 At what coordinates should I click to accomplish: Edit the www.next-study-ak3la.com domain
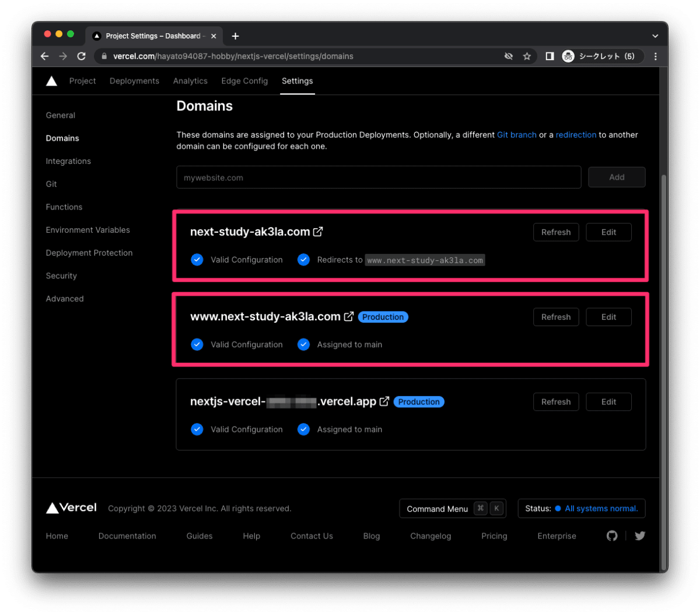(x=608, y=317)
